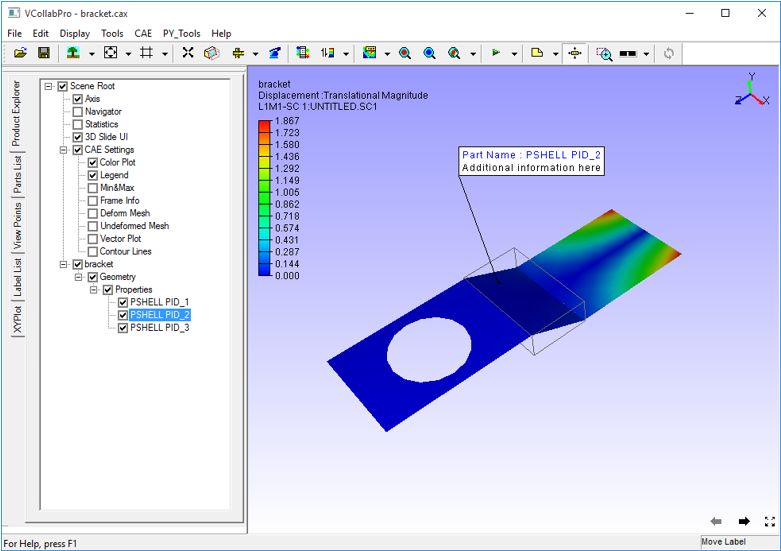Toggle the Legend checkbox
Viewport: 781px width, 551px height.
coord(93,175)
